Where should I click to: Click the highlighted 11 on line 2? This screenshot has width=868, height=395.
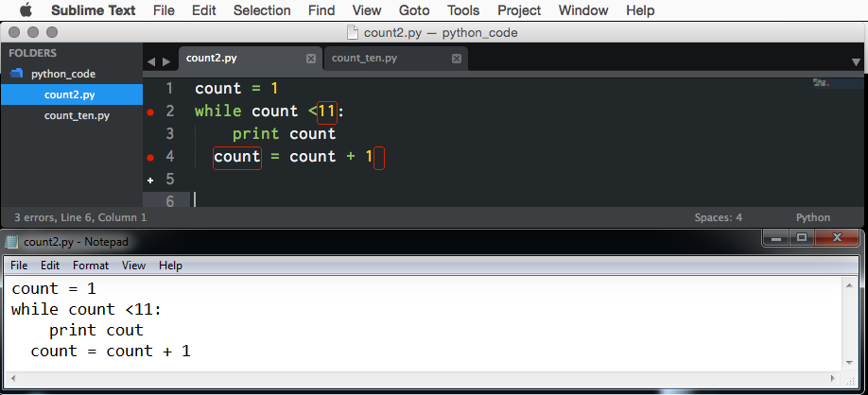click(327, 112)
